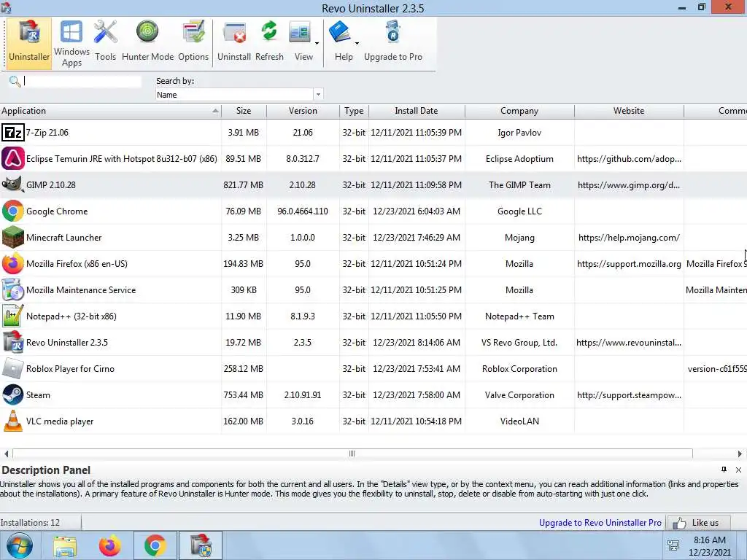
Task: Click the program search input field
Action: coord(82,82)
